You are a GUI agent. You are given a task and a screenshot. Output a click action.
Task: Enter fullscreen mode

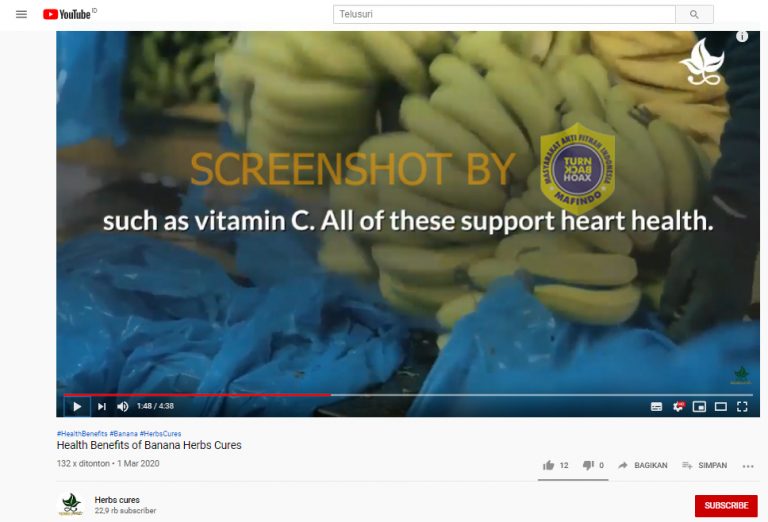point(742,406)
